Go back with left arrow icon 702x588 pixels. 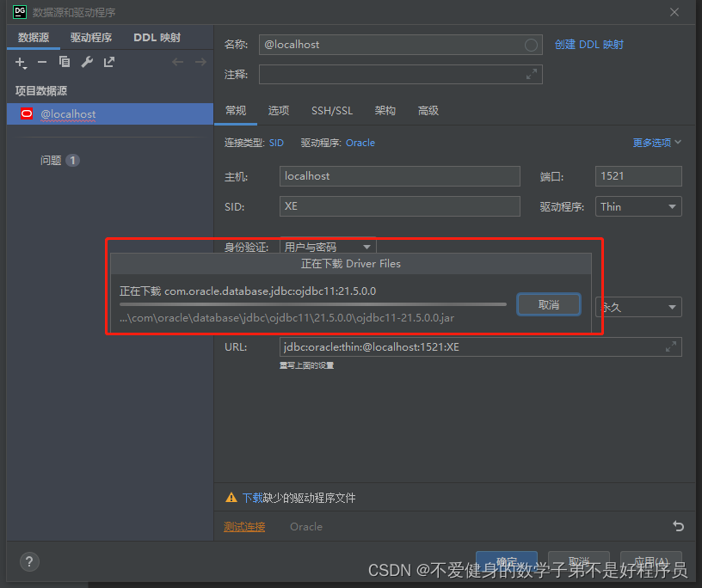pyautogui.click(x=178, y=62)
